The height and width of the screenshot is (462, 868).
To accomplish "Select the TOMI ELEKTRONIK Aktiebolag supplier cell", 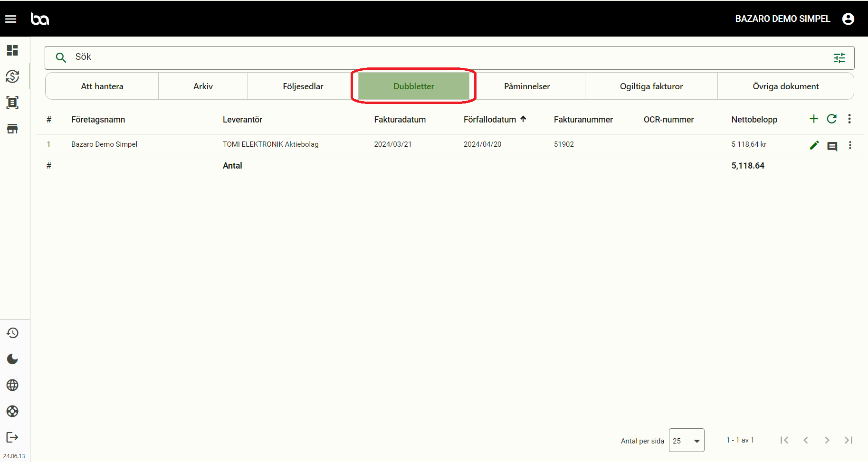I will pyautogui.click(x=271, y=144).
